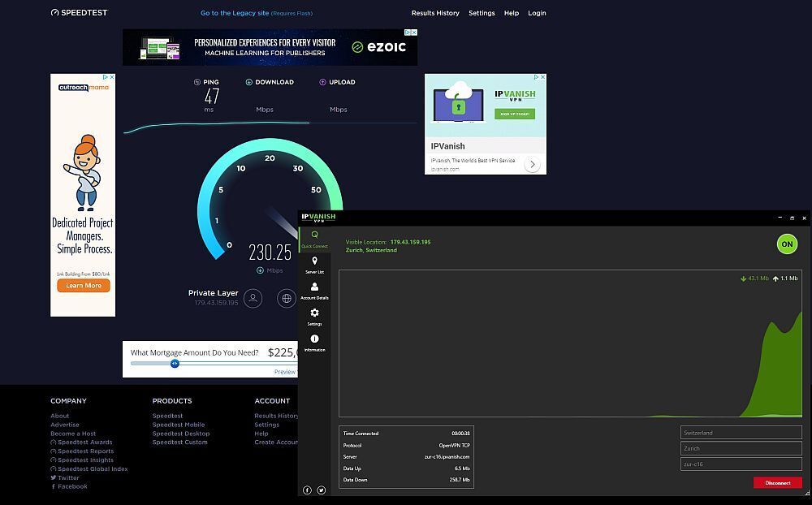Image resolution: width=812 pixels, height=505 pixels.
Task: Open Settings in the Speedtest top menu
Action: (482, 13)
